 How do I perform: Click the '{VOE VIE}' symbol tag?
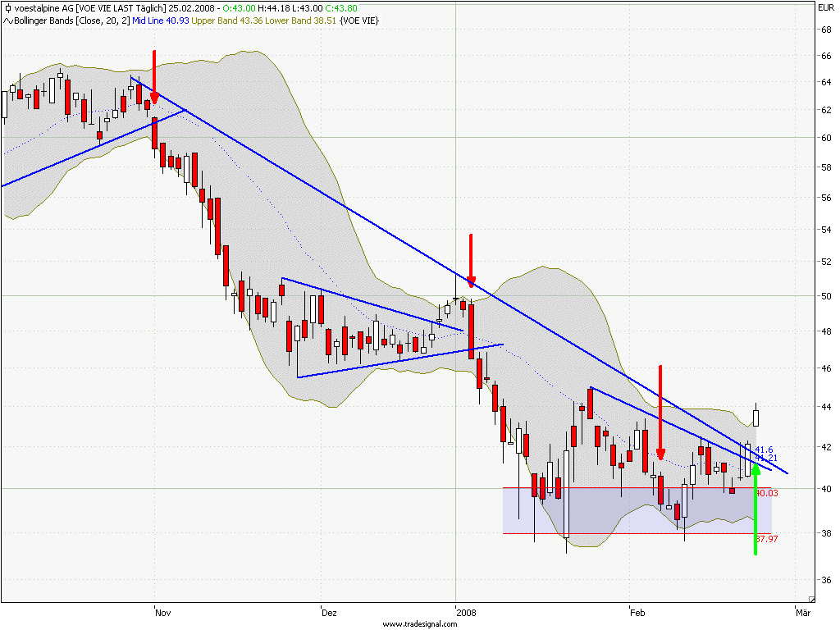(359, 21)
